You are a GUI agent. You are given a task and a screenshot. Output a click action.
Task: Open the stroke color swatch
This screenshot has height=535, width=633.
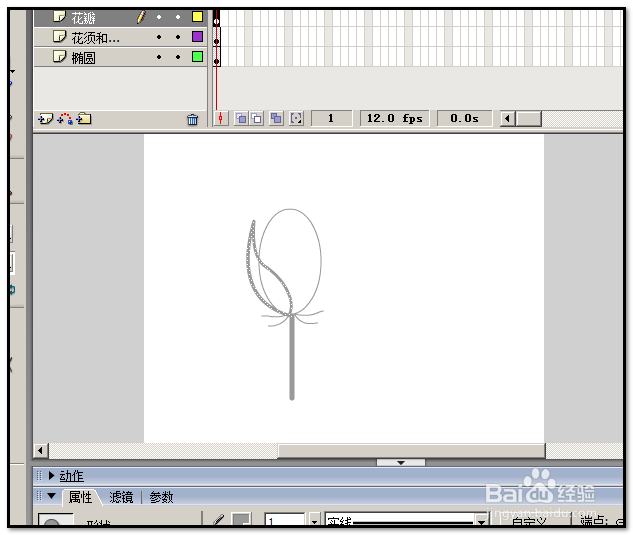[241, 519]
